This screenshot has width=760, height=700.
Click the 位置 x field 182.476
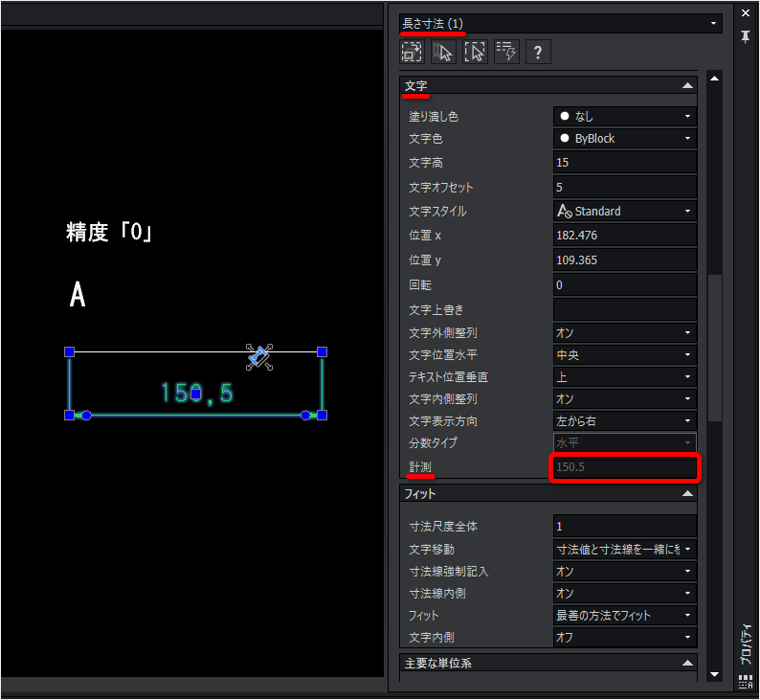pyautogui.click(x=625, y=236)
